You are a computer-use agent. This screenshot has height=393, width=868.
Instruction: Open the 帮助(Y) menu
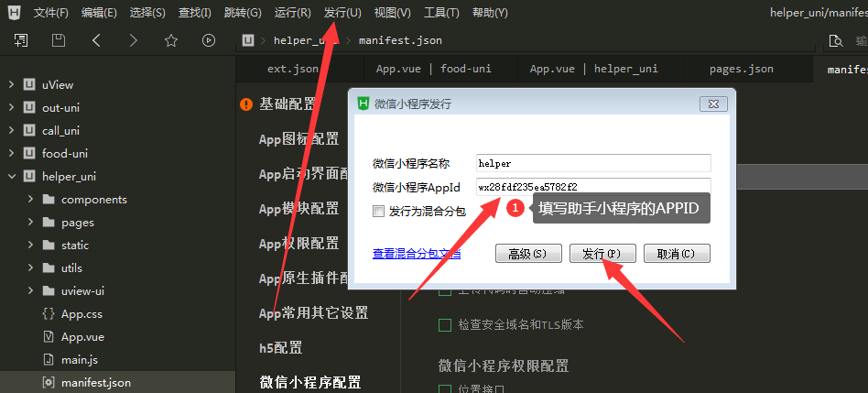[490, 12]
